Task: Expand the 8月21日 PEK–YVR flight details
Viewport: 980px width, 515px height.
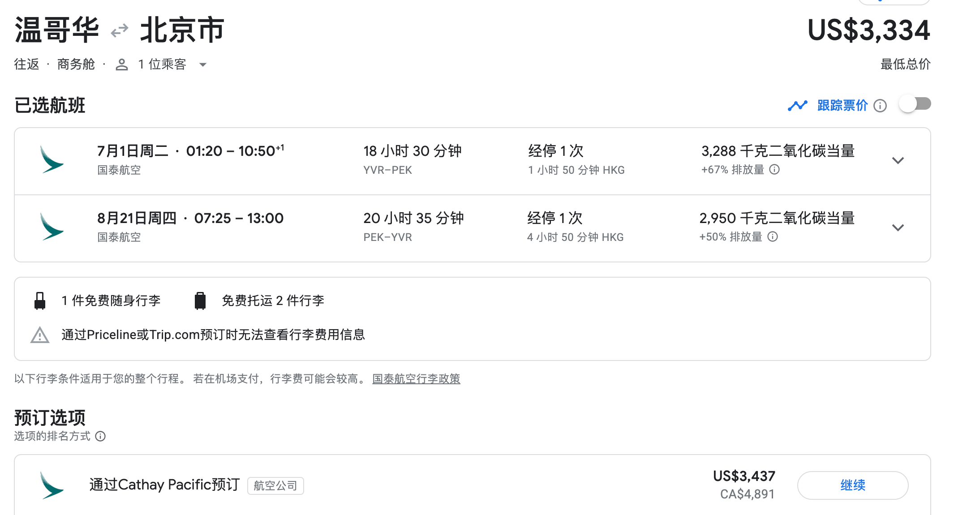Action: (x=898, y=227)
